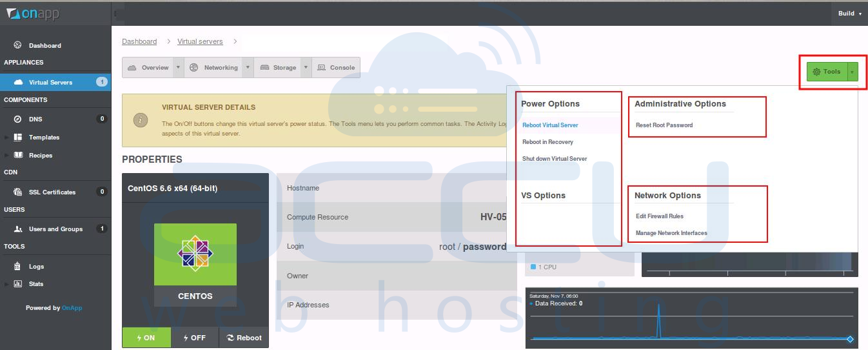
Task: Open the Overview tab
Action: pos(148,68)
